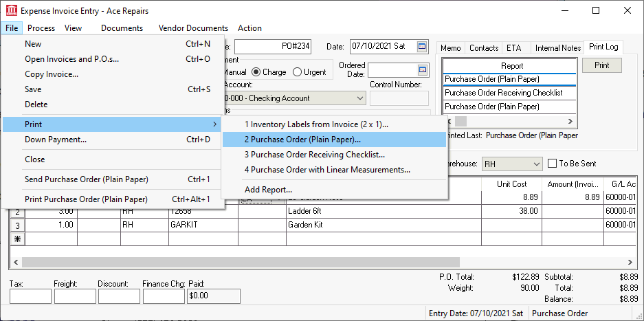Open the Action menu

pyautogui.click(x=249, y=28)
